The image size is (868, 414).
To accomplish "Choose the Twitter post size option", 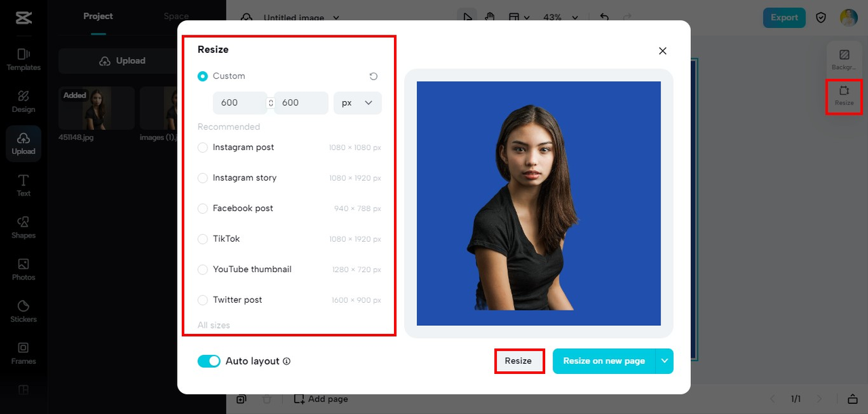I will (290, 300).
